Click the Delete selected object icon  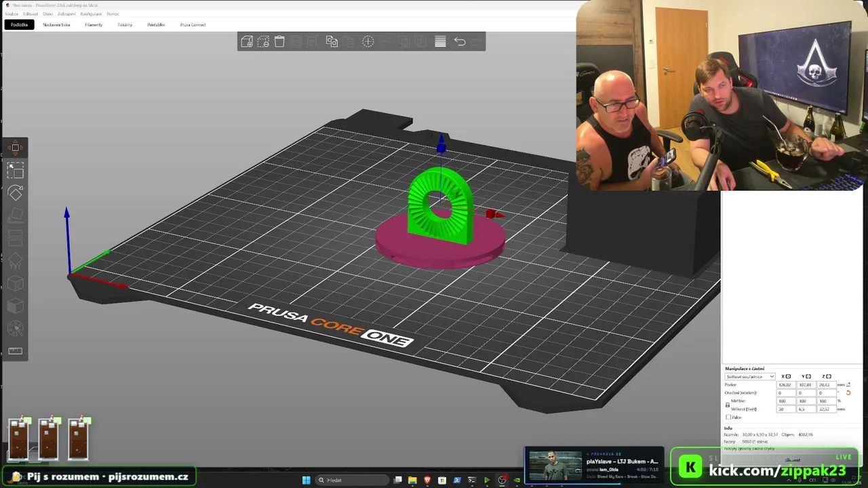(x=263, y=42)
